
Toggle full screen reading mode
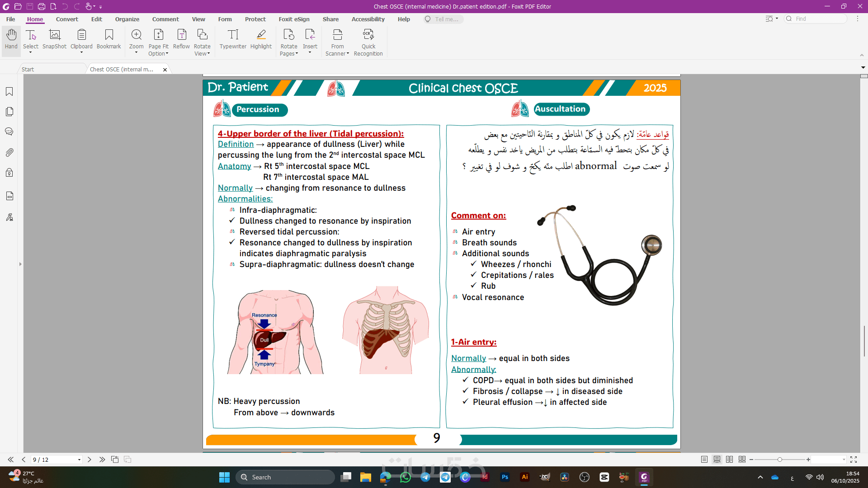(854, 460)
